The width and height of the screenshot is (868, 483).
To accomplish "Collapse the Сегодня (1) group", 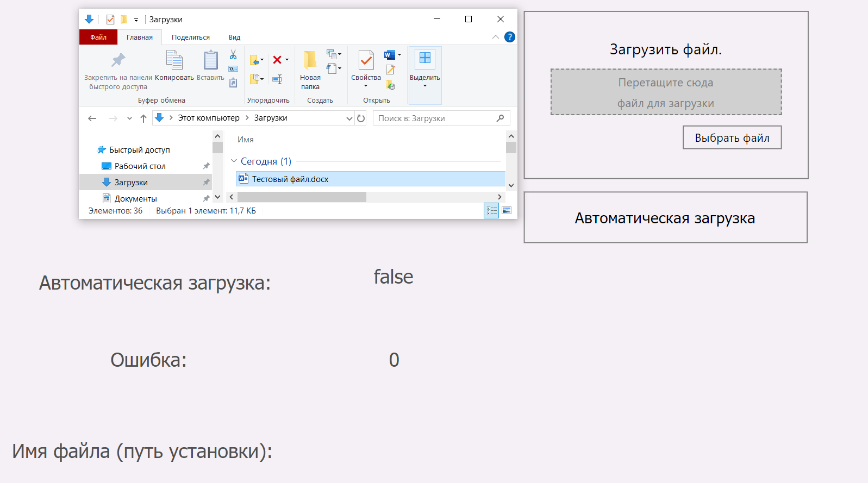I will (x=234, y=161).
